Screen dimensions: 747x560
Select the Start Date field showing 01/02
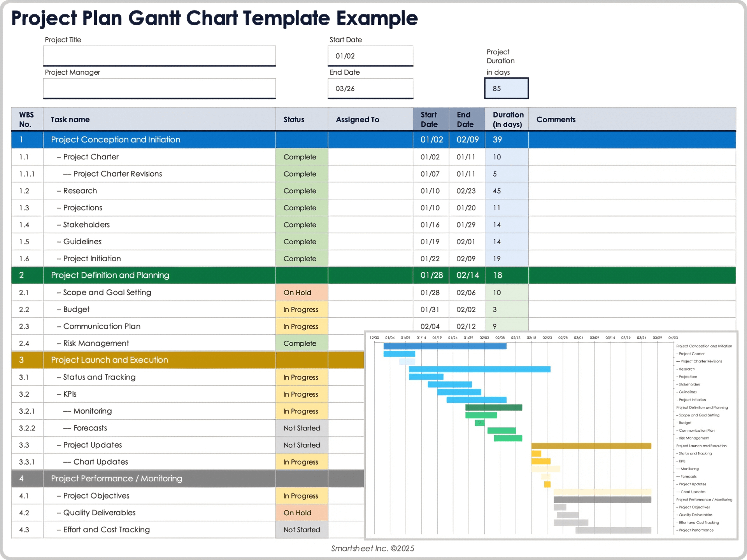click(x=370, y=56)
